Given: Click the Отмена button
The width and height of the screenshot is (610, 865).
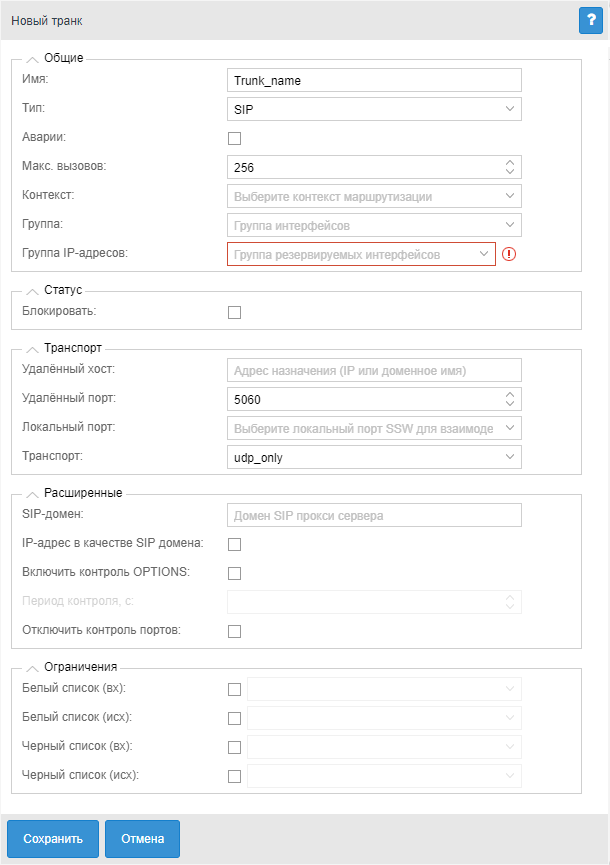Looking at the screenshot, I should tap(142, 839).
